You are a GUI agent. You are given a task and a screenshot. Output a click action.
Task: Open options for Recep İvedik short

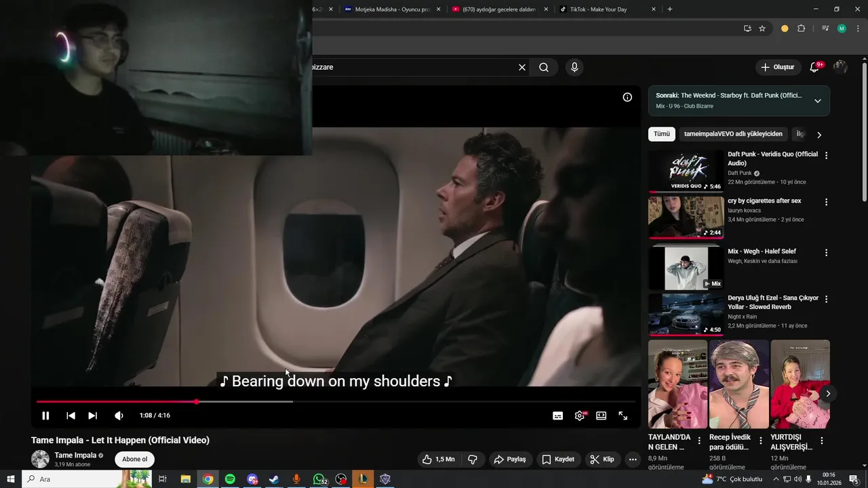(x=760, y=441)
